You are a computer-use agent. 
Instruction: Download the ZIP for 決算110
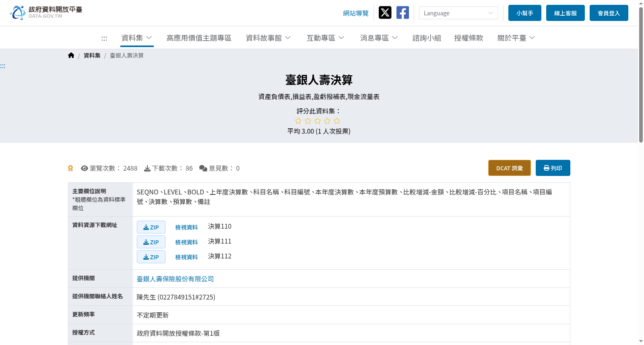(x=151, y=227)
